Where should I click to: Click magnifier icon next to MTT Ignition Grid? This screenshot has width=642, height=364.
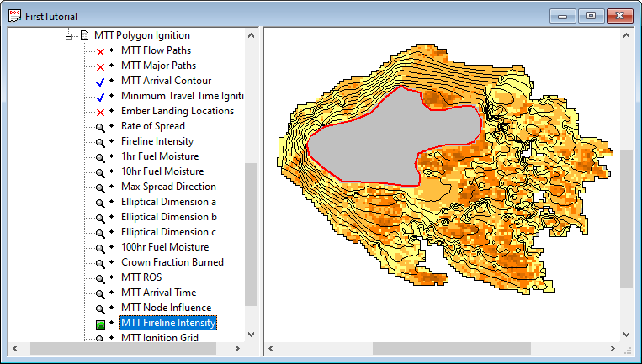click(100, 338)
